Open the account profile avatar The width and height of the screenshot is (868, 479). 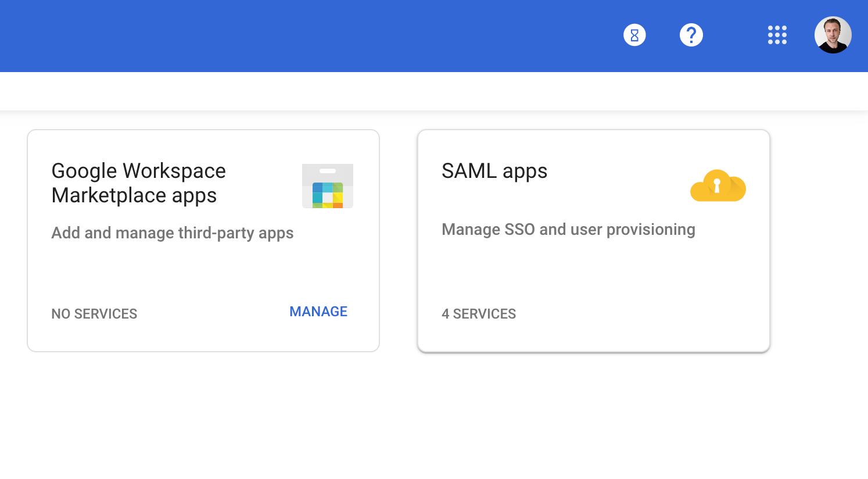tap(833, 35)
